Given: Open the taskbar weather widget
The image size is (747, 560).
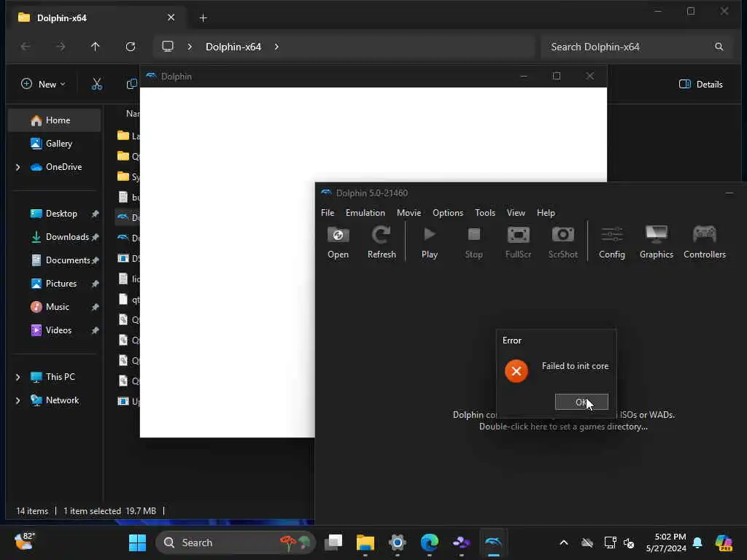Looking at the screenshot, I should point(24,542).
